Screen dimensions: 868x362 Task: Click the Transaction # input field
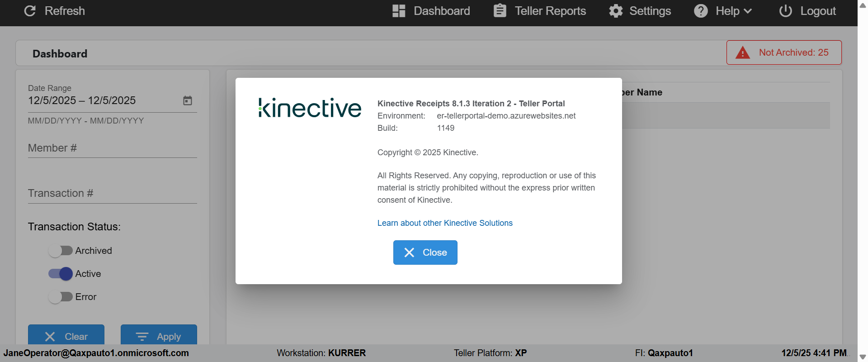(113, 193)
